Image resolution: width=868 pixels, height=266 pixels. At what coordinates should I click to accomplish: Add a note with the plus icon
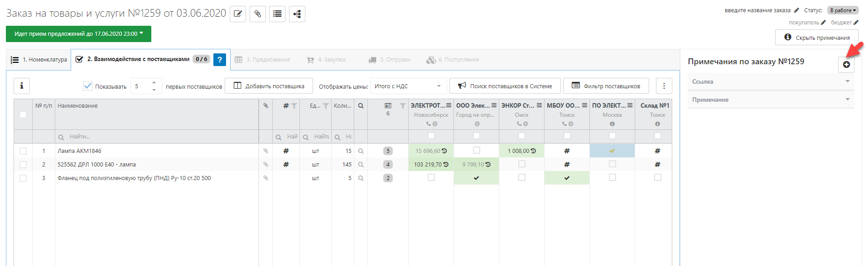coord(846,65)
